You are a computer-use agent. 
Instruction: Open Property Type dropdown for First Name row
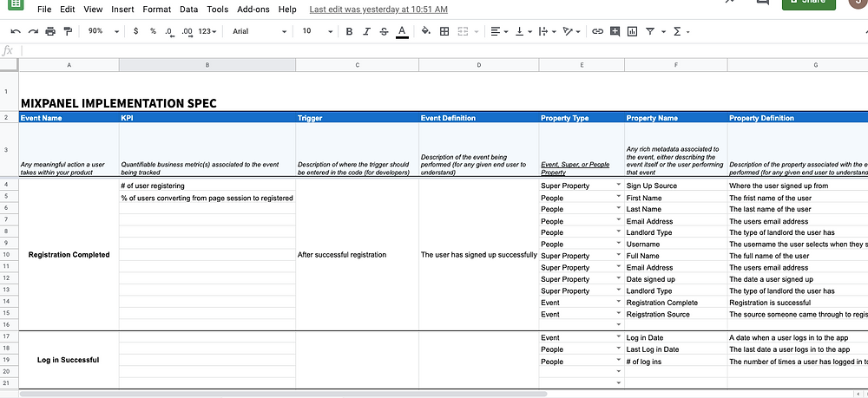pos(619,198)
